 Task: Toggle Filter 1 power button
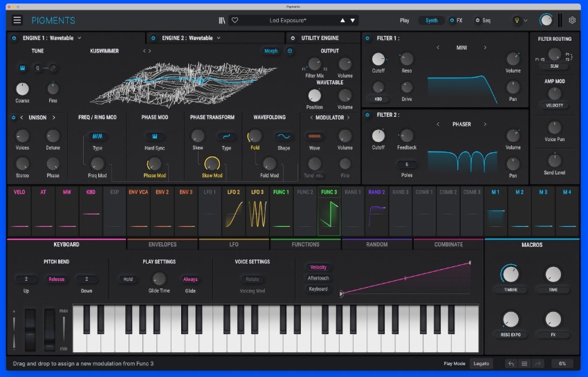[367, 38]
